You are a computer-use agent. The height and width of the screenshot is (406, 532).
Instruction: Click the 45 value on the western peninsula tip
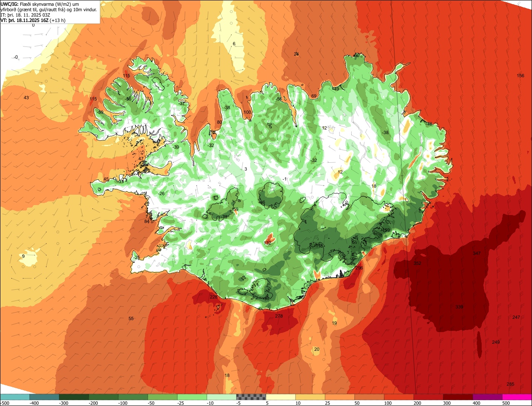(106, 179)
